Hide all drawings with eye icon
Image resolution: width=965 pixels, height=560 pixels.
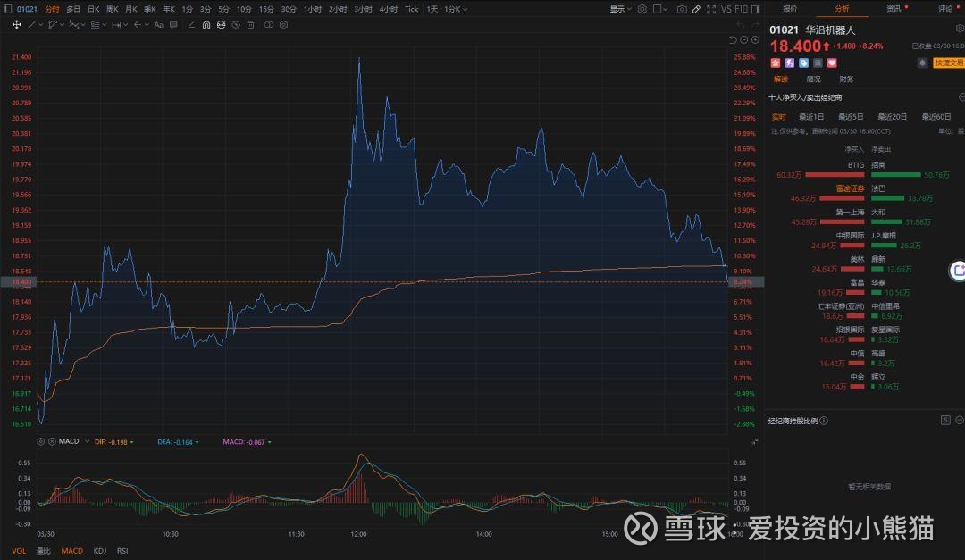point(236,25)
